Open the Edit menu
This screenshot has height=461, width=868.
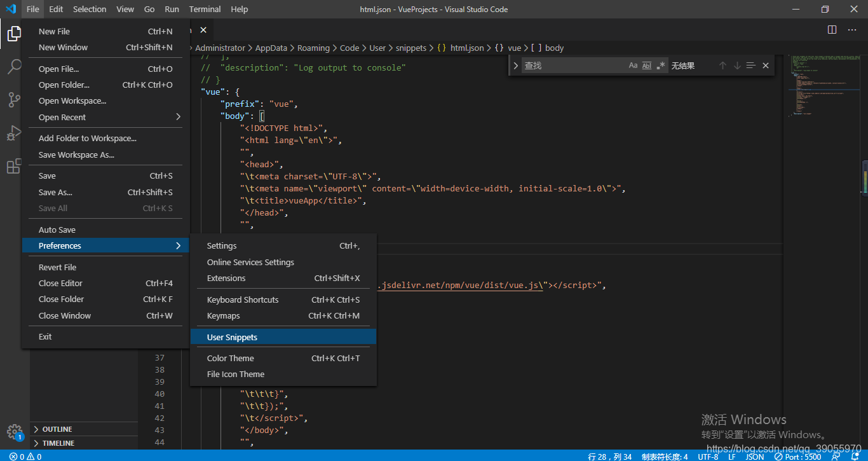(x=56, y=9)
